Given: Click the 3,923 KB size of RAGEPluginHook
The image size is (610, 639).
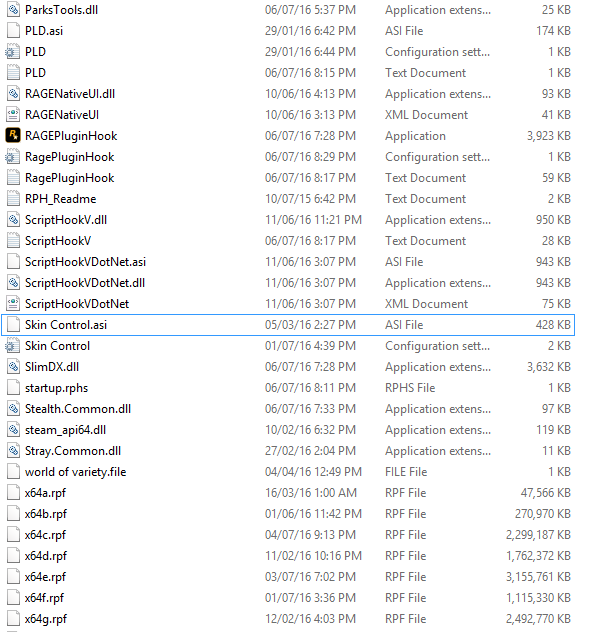Looking at the screenshot, I should [x=548, y=136].
